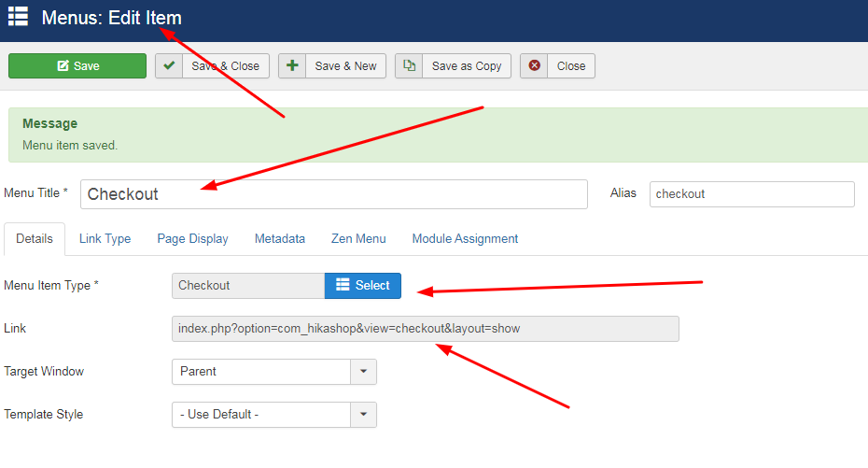Open the Zen Menu tab
This screenshot has height=468, width=868.
coord(358,239)
